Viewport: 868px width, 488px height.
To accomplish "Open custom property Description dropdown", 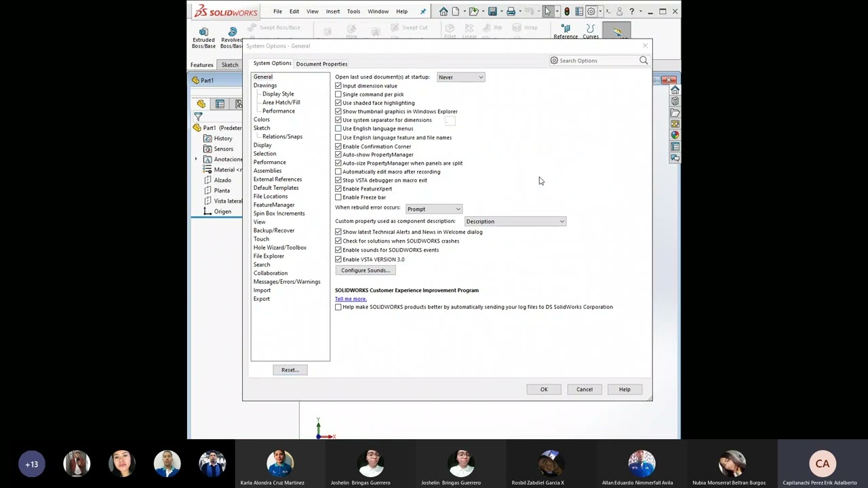I will tap(515, 222).
